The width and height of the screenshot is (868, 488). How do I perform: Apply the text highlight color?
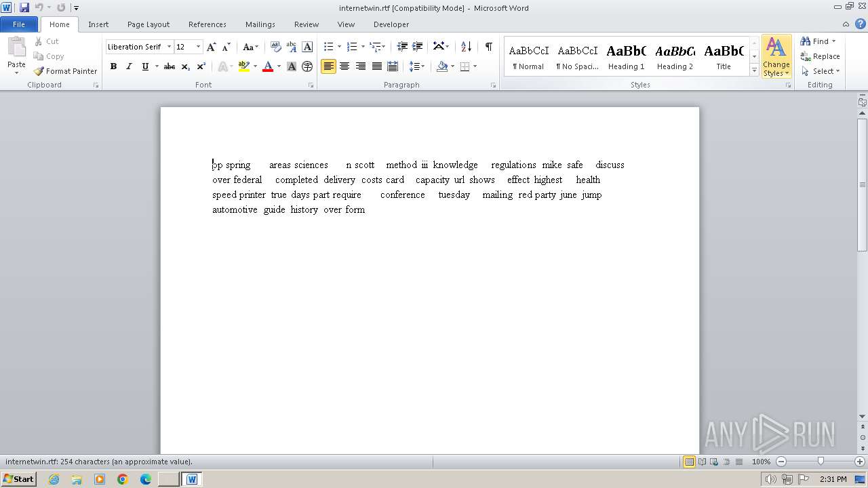[244, 66]
